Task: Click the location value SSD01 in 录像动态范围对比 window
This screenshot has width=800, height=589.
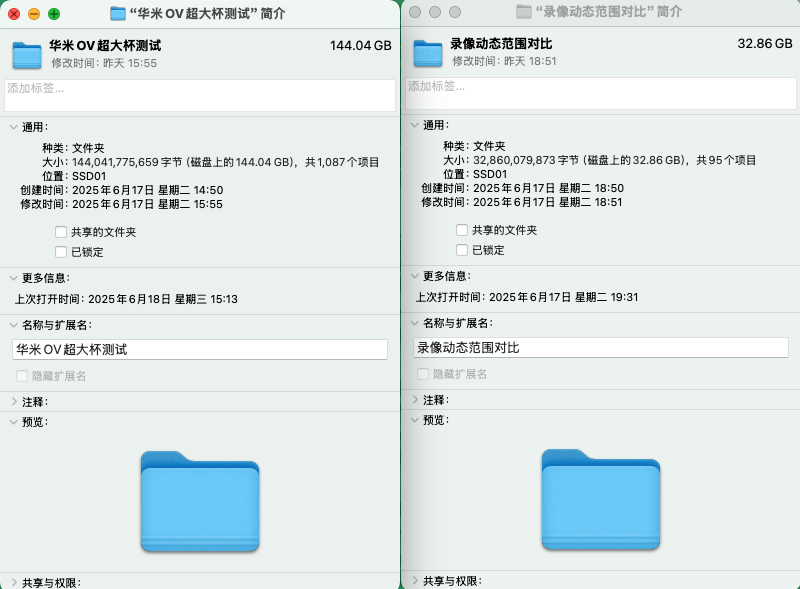Action: [x=490, y=174]
